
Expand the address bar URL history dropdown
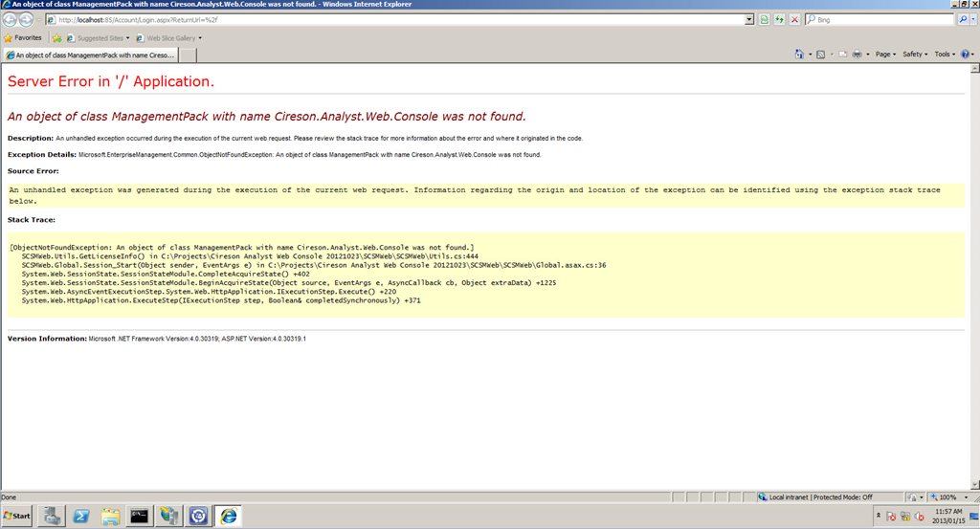749,19
